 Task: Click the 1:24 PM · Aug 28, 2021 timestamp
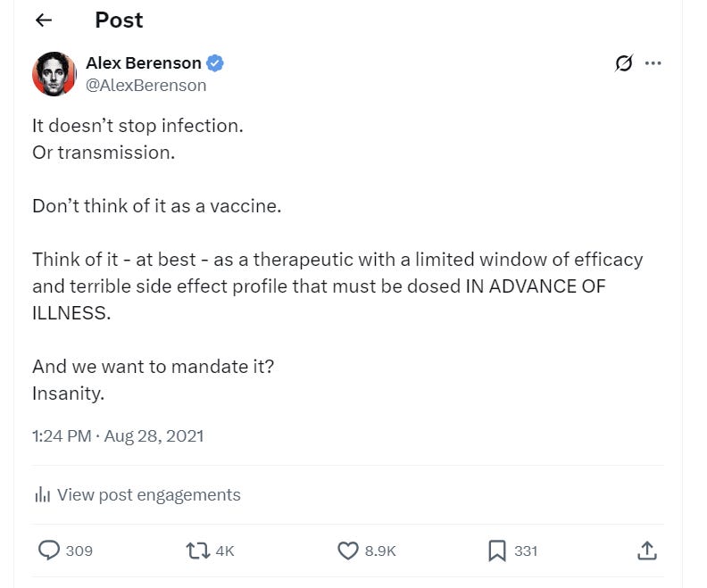(118, 436)
